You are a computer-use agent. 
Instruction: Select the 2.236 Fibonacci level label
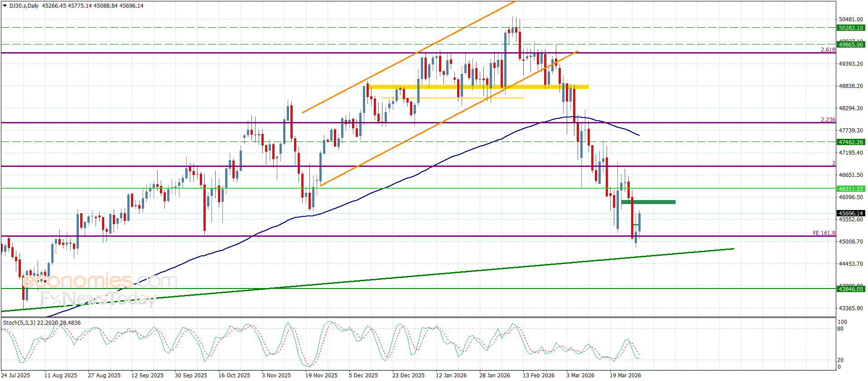point(828,120)
